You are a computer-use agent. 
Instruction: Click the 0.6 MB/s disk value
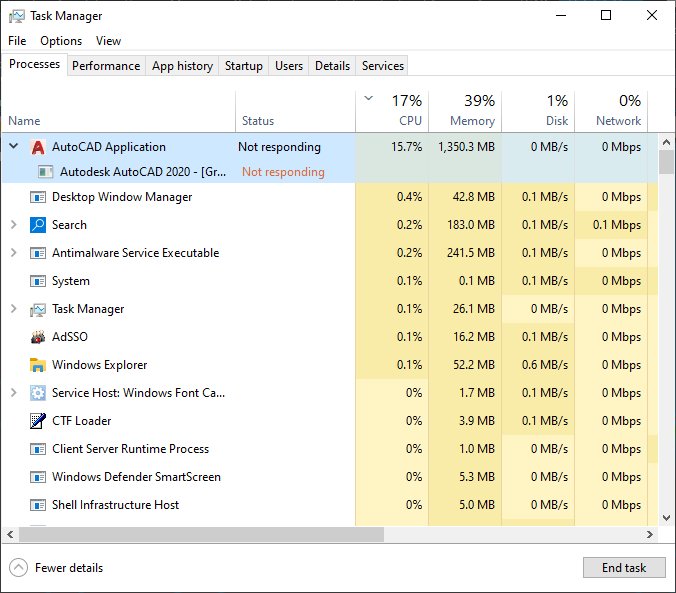pos(545,365)
